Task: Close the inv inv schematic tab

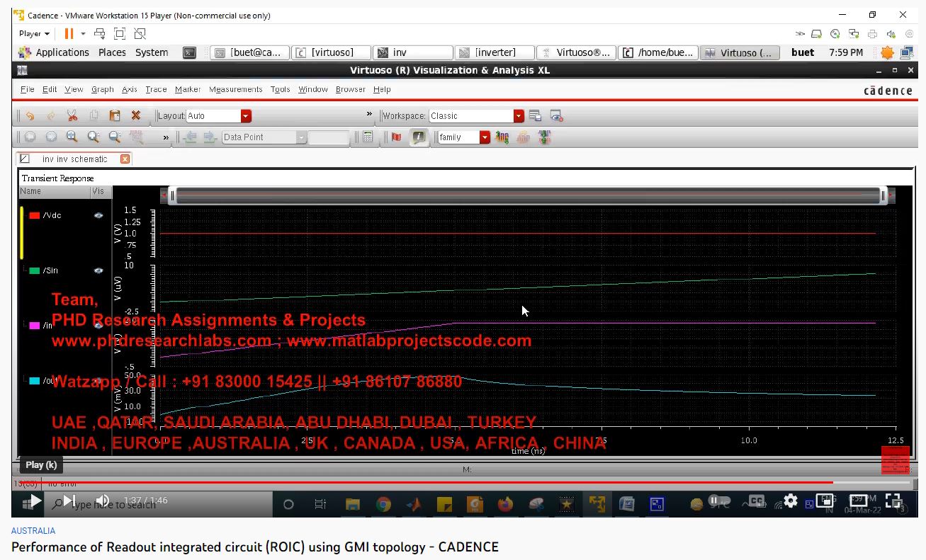Action: point(125,159)
